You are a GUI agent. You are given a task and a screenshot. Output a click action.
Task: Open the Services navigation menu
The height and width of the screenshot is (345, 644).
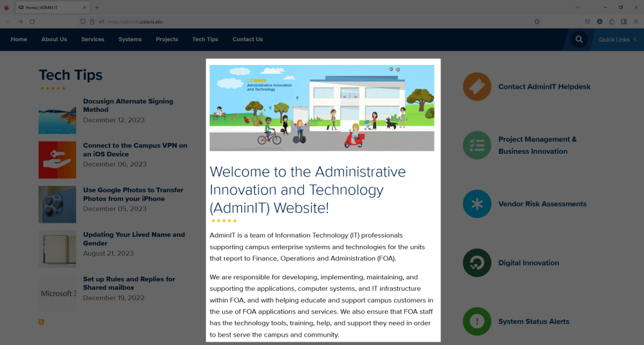point(92,39)
